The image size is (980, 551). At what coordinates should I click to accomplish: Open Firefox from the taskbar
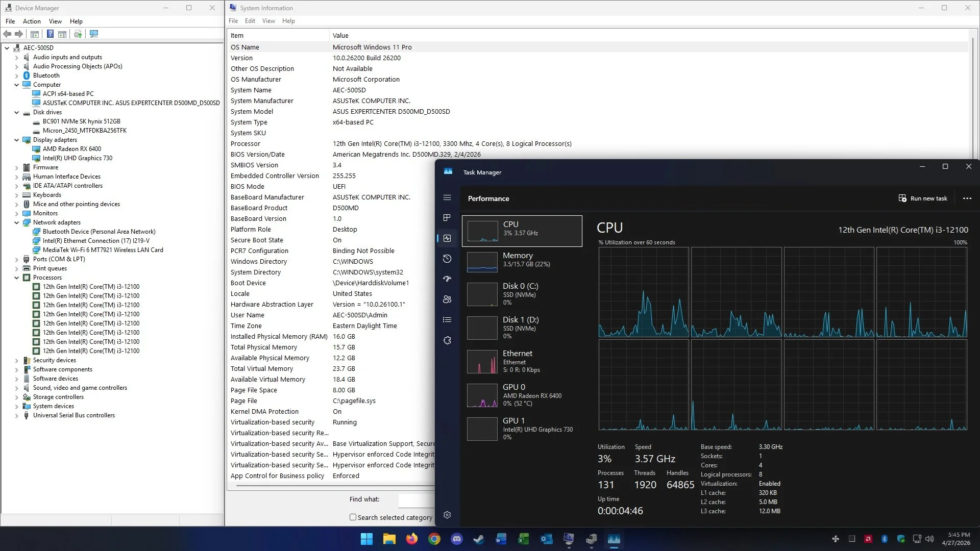(x=411, y=539)
